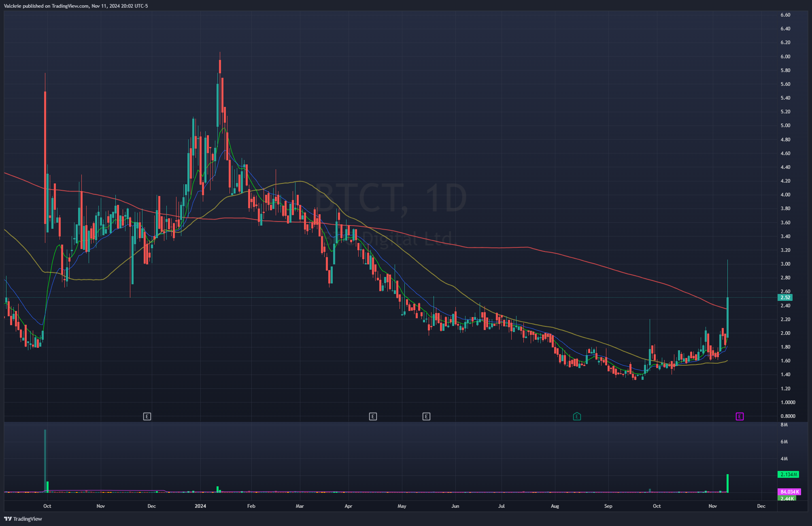
Task: Click the Sep label on the time axis
Action: (x=608, y=506)
